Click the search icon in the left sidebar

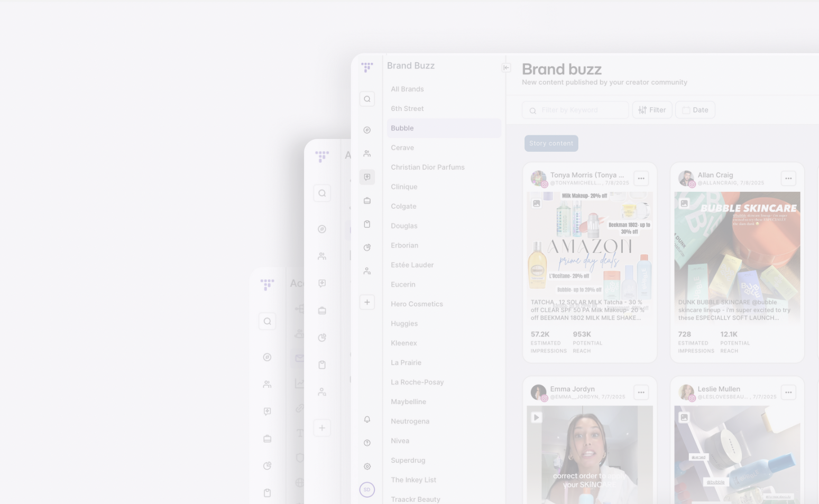click(367, 99)
